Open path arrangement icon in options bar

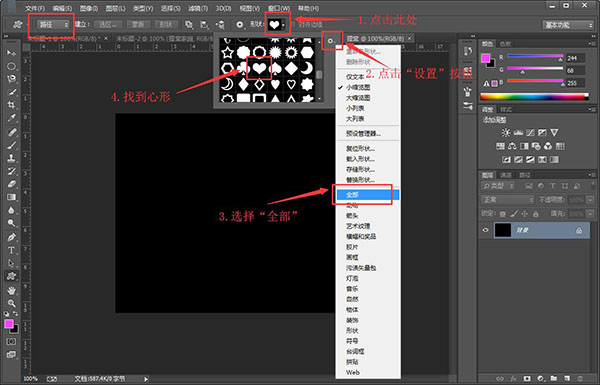(x=220, y=24)
